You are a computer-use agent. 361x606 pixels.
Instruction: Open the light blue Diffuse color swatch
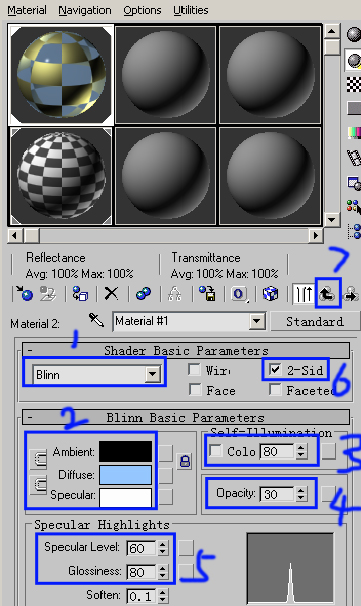click(126, 475)
